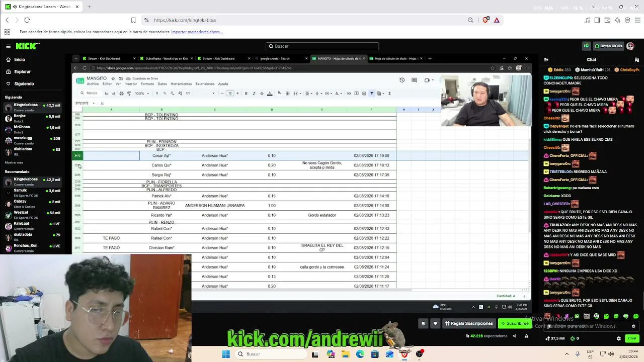Open the borders tool
Viewport: 644px width, 362px height.
287,94
